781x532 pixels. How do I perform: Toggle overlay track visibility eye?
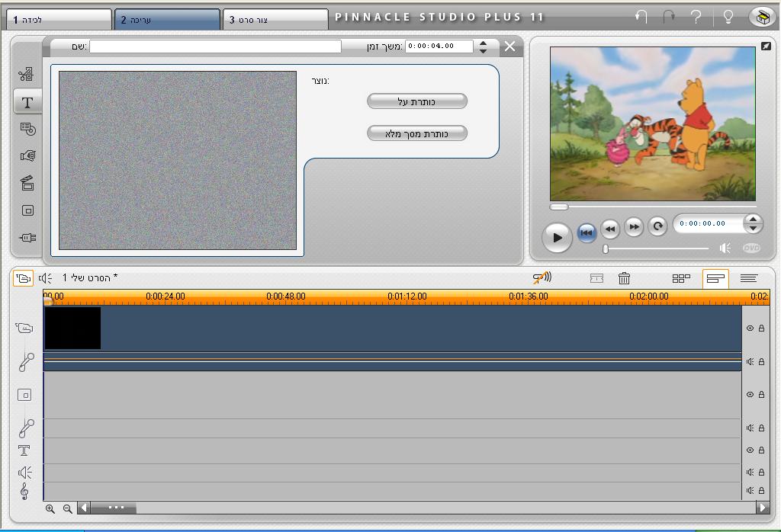[x=750, y=394]
